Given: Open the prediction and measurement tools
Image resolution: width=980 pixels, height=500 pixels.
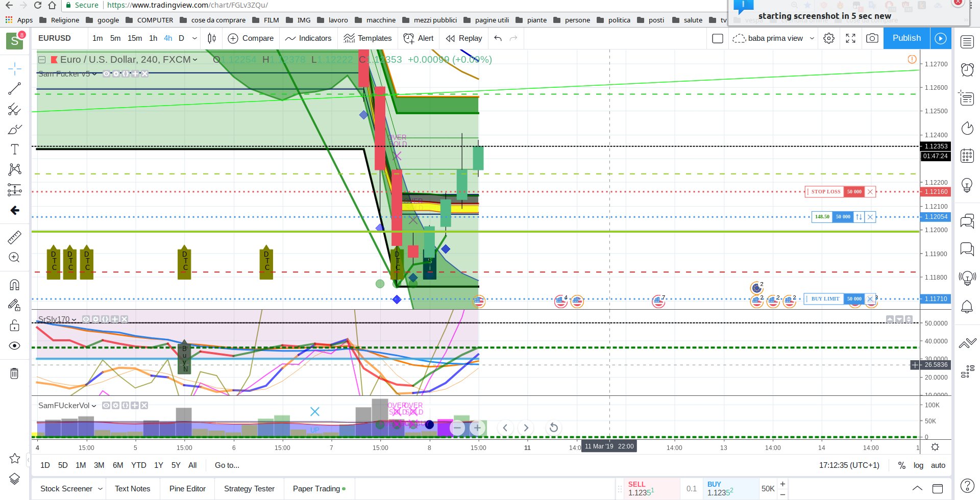Looking at the screenshot, I should pyautogui.click(x=15, y=190).
